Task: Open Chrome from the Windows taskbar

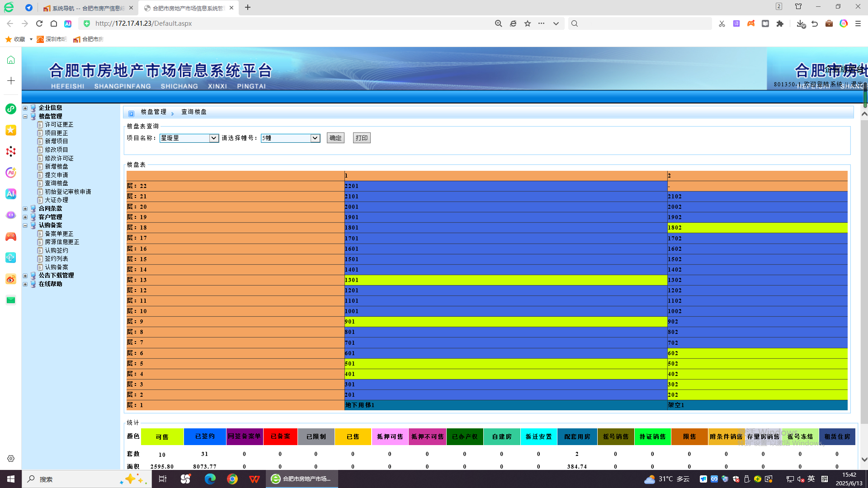Action: coord(232,479)
